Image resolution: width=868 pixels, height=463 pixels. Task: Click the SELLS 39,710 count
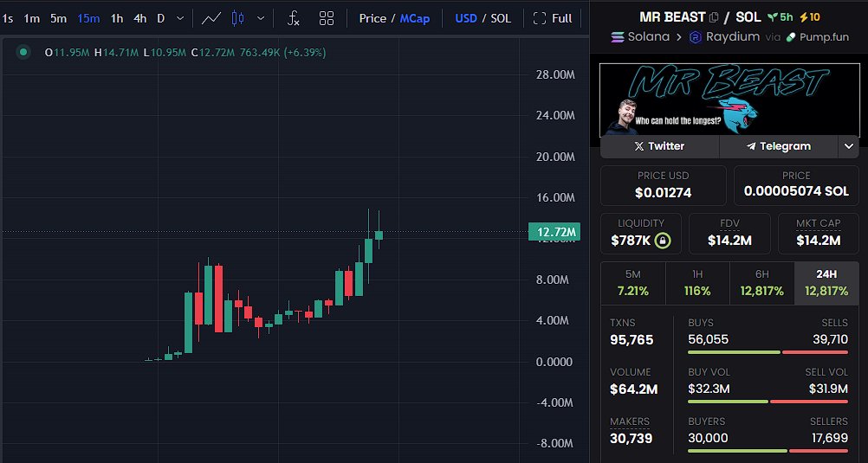point(830,339)
